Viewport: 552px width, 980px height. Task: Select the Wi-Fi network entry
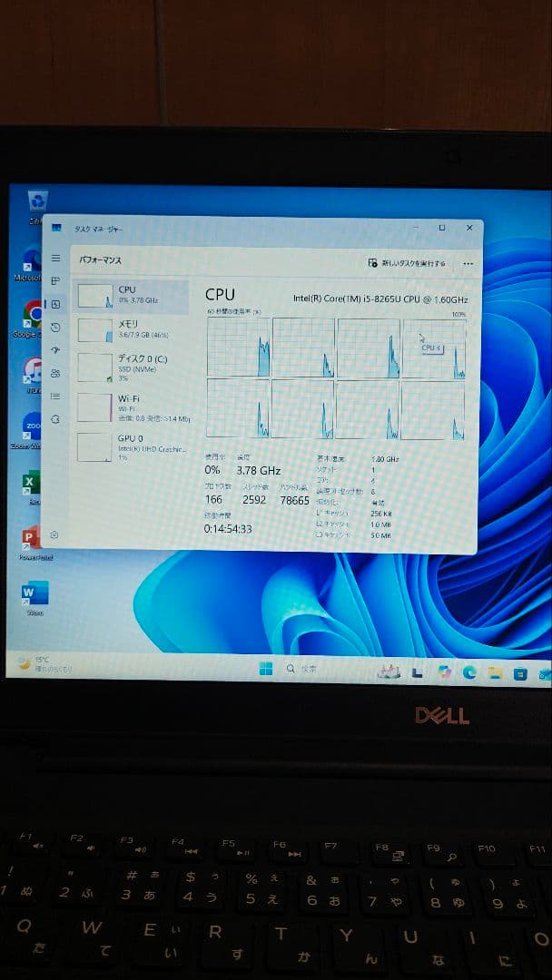132,407
